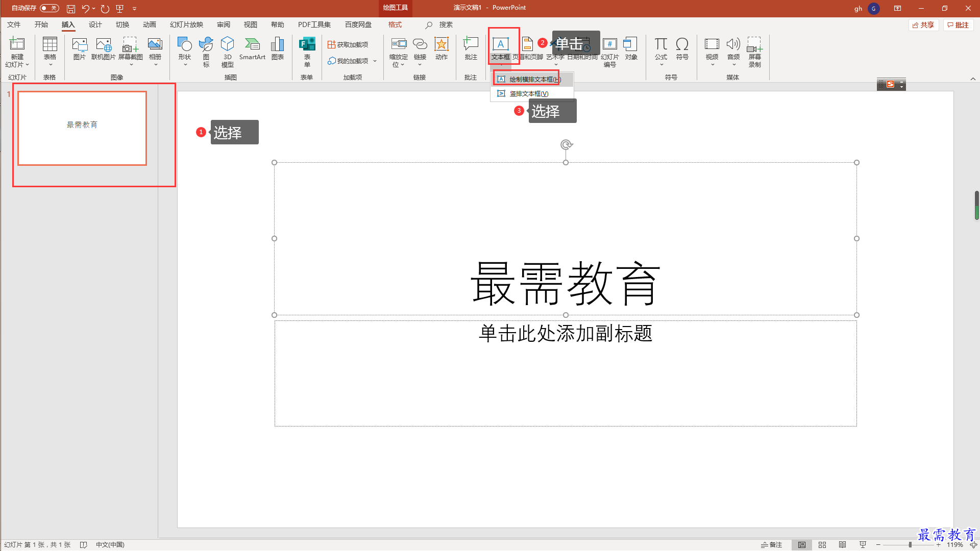Image resolution: width=980 pixels, height=551 pixels.
Task: Click the New Slide (新建幻灯片) icon
Action: [x=17, y=44]
